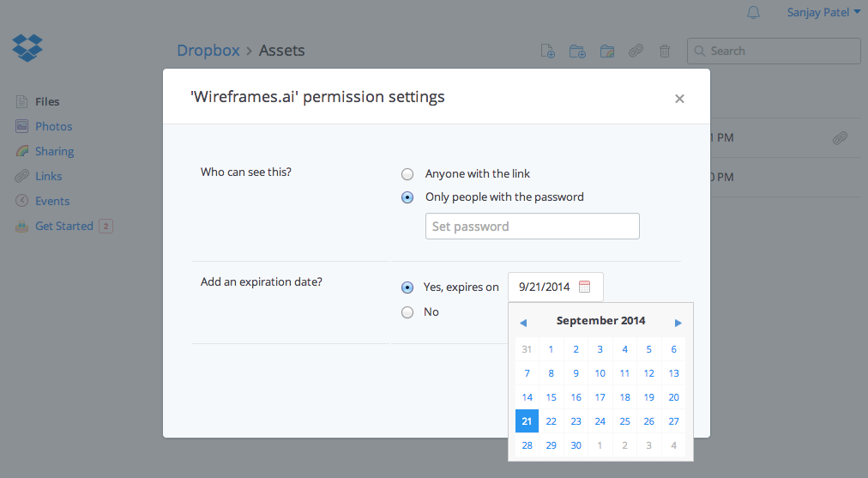Go to Sharing in the sidebar

(54, 152)
